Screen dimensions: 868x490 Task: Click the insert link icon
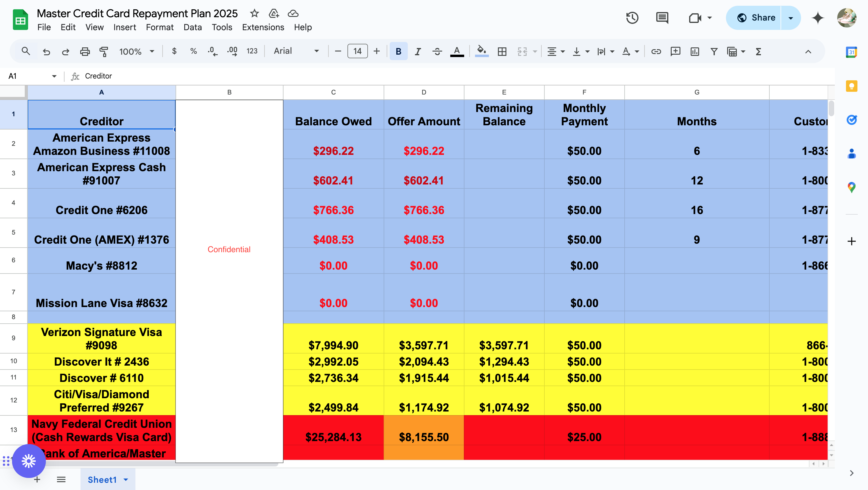656,51
